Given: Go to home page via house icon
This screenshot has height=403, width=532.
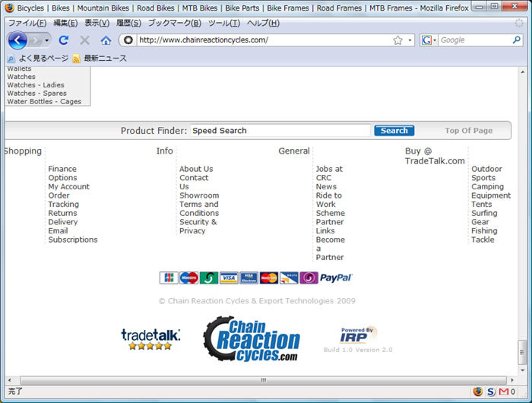Looking at the screenshot, I should [x=106, y=41].
